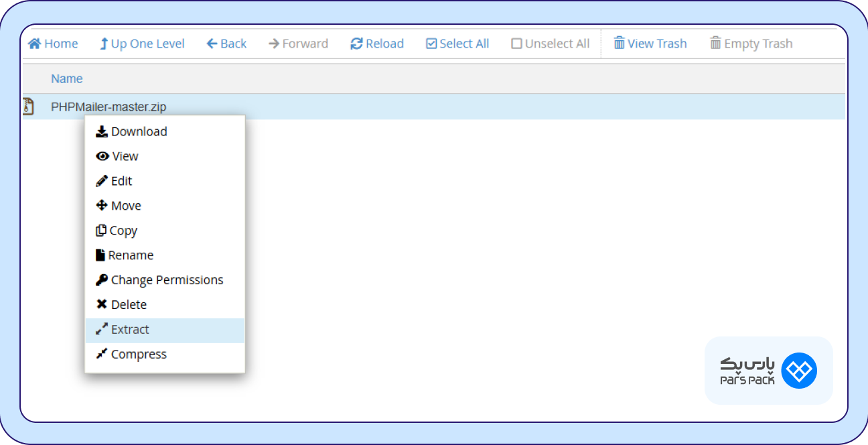Select the PHPMailer-master.zip file name
Screen dimensions: 868x445
[108, 107]
